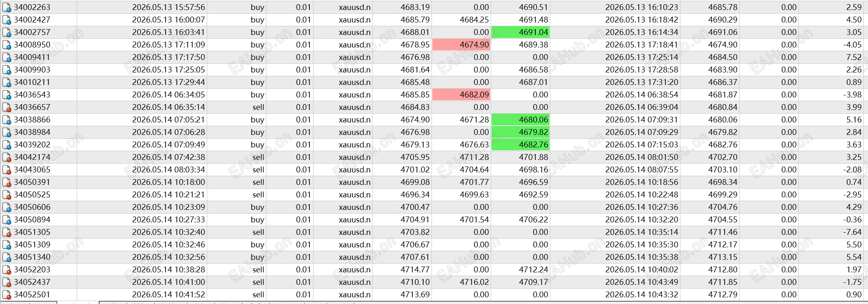The width and height of the screenshot is (868, 304).
Task: Click the sell icon of order 34042174
Action: click(7, 157)
